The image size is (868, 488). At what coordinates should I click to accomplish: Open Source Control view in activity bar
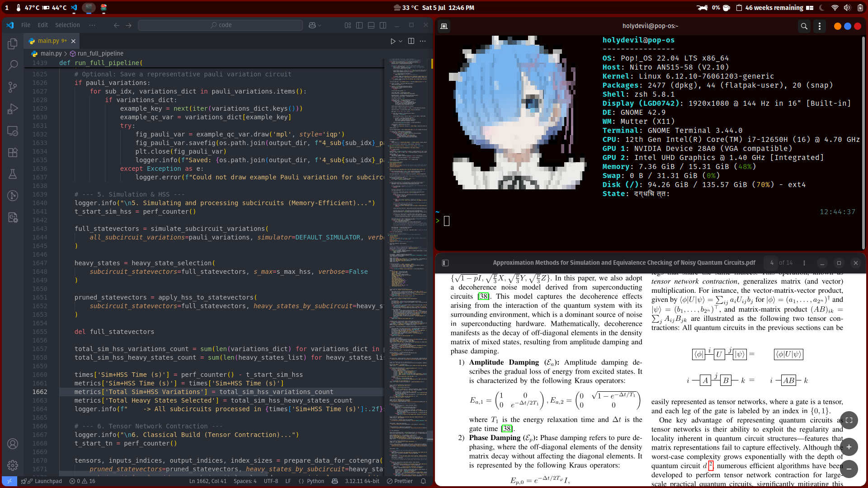pos(13,87)
